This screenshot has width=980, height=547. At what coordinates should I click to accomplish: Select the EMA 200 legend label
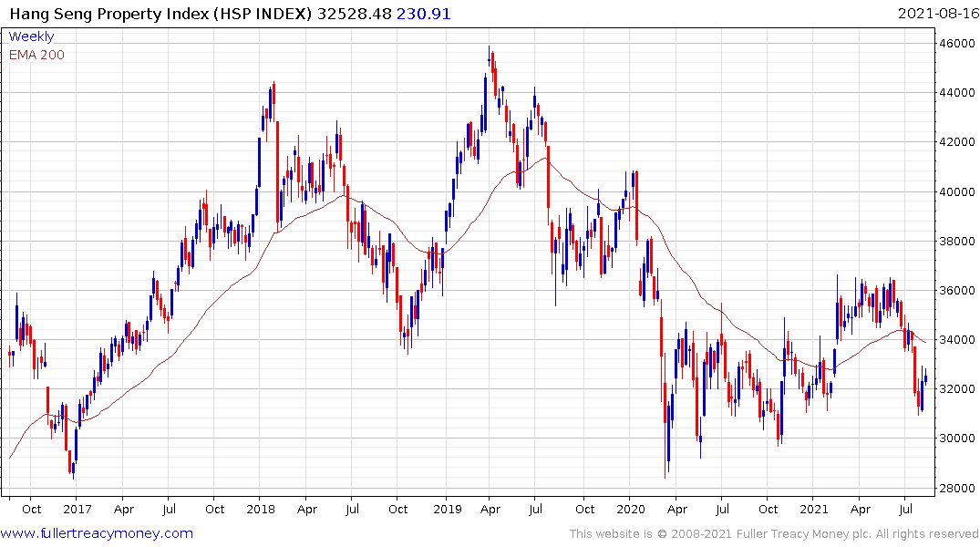coord(36,55)
